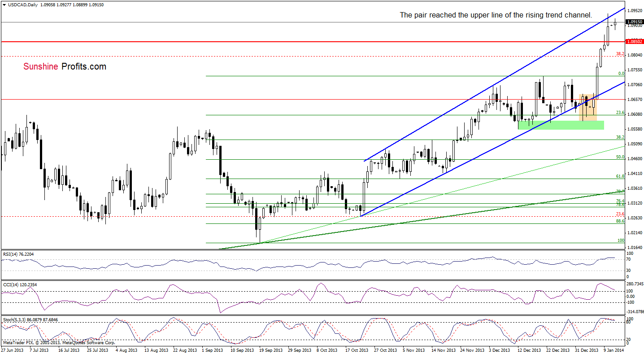Select the 14 Nov 2013 date label
Screen dimensions: 644x354
pyautogui.click(x=444, y=350)
